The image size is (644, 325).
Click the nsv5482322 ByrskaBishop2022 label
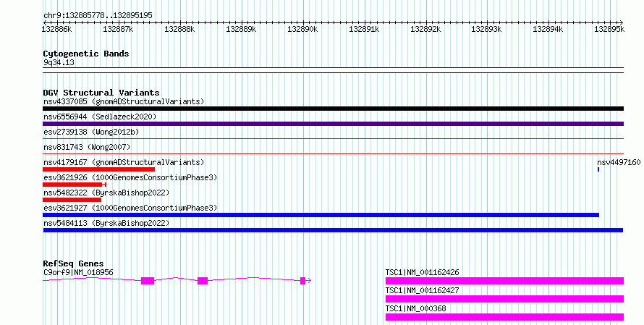106,193
